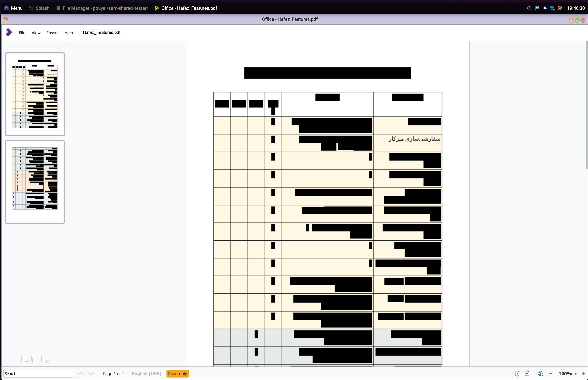Image resolution: width=588 pixels, height=380 pixels.
Task: Click the Search input field
Action: pos(38,374)
